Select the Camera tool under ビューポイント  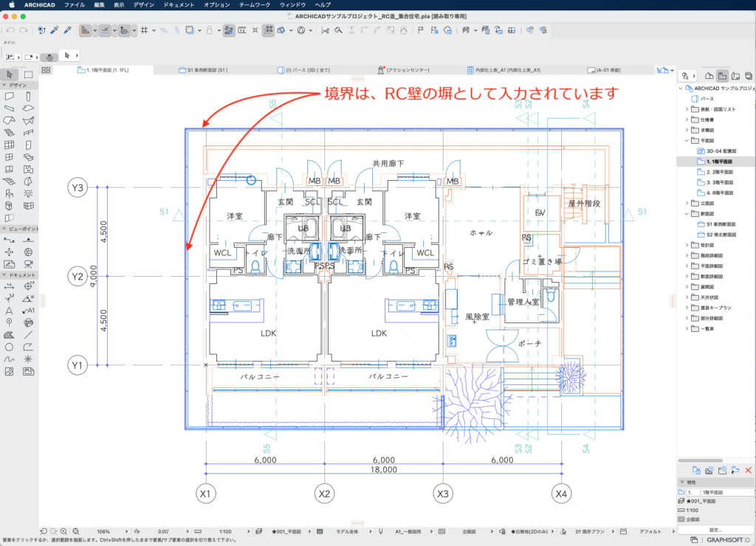[x=29, y=264]
